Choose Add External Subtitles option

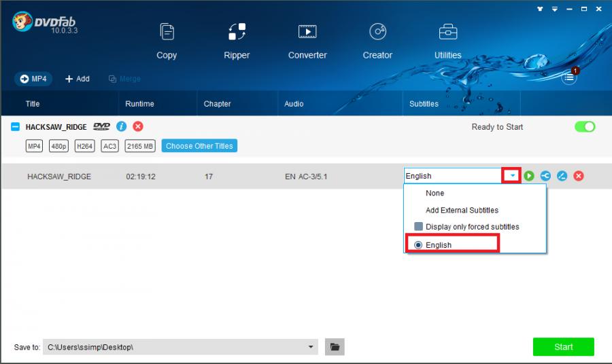[462, 210]
